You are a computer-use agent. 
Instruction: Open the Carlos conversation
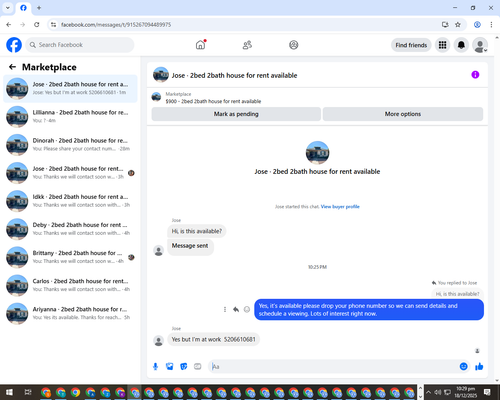click(x=70, y=285)
